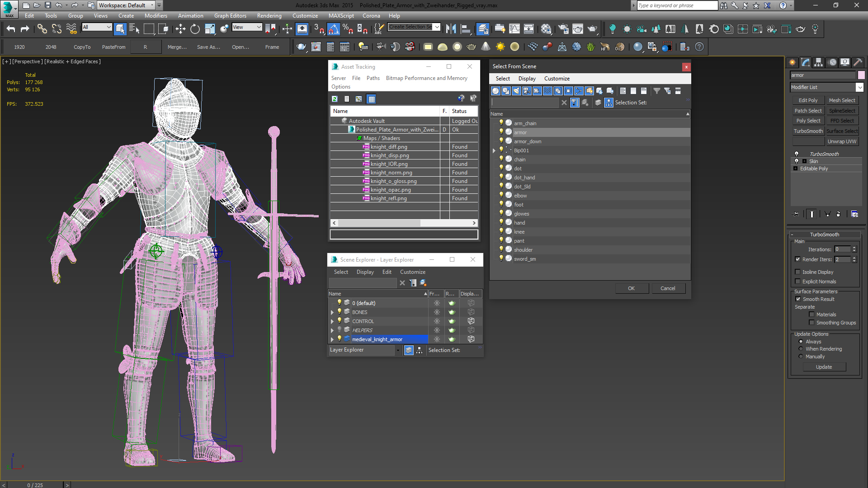The width and height of the screenshot is (868, 488).
Task: Expand the Bip001 node in Select From Scene
Action: coord(494,150)
